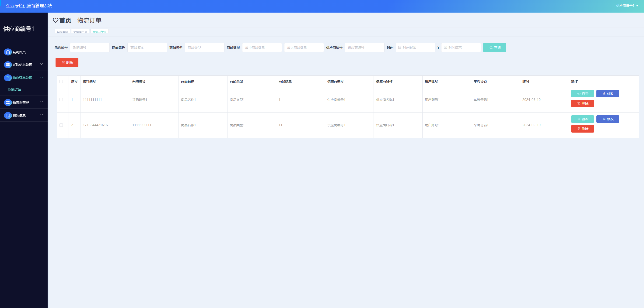Viewport: 644px width, 308px height.
Task: Click 修改 button for row 1
Action: (x=608, y=94)
